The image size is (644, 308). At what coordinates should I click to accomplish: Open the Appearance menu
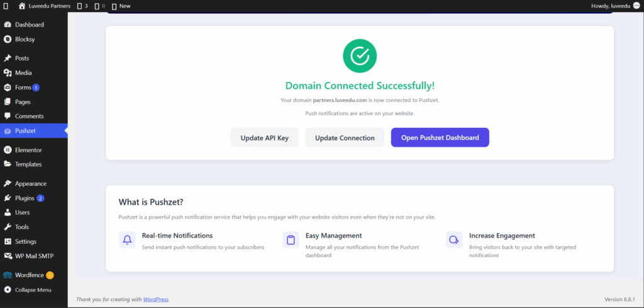click(34, 184)
